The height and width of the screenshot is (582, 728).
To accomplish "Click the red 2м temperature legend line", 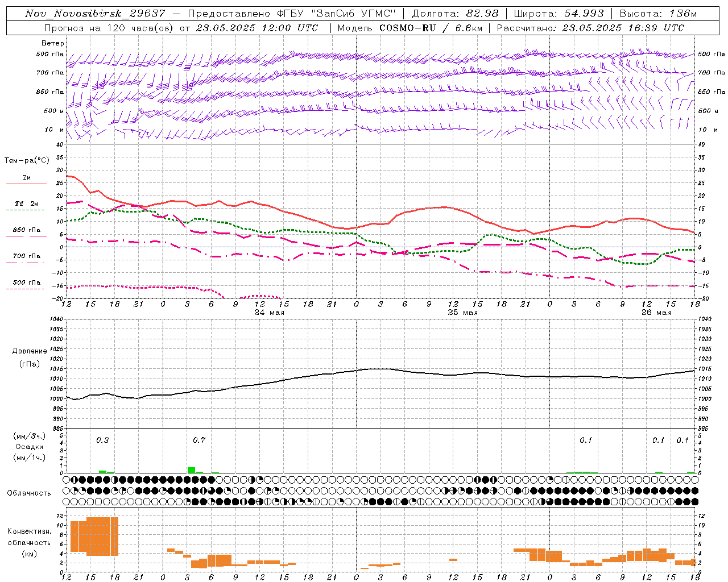I will pos(26,184).
